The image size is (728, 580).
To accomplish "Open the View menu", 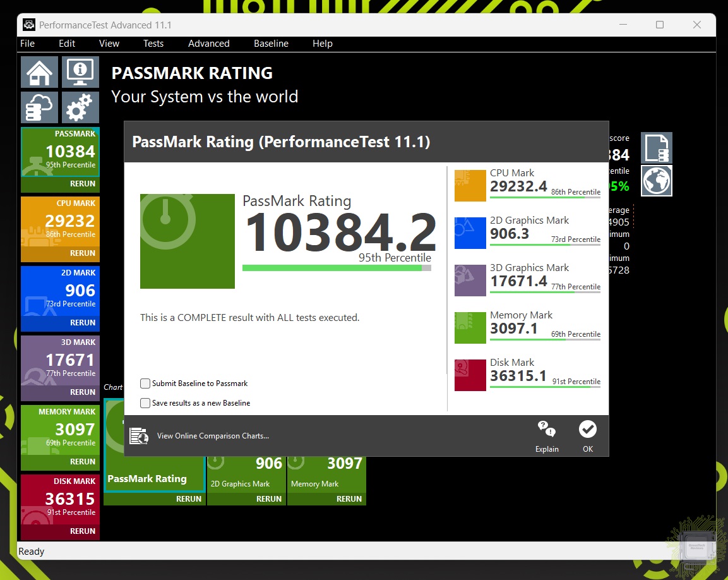I will pyautogui.click(x=109, y=44).
